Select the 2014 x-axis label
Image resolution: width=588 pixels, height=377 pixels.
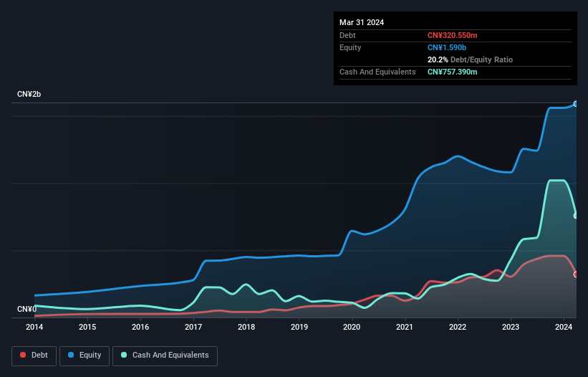click(34, 327)
